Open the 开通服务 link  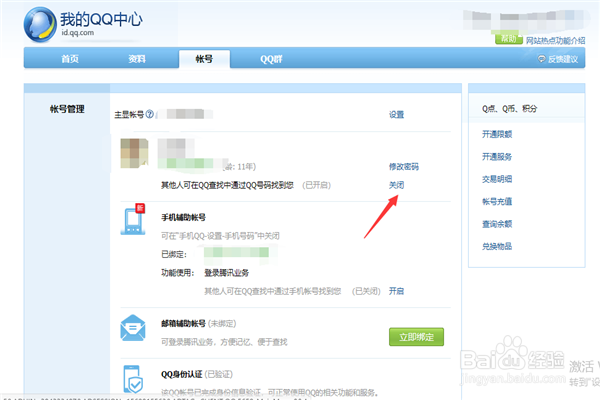(497, 157)
